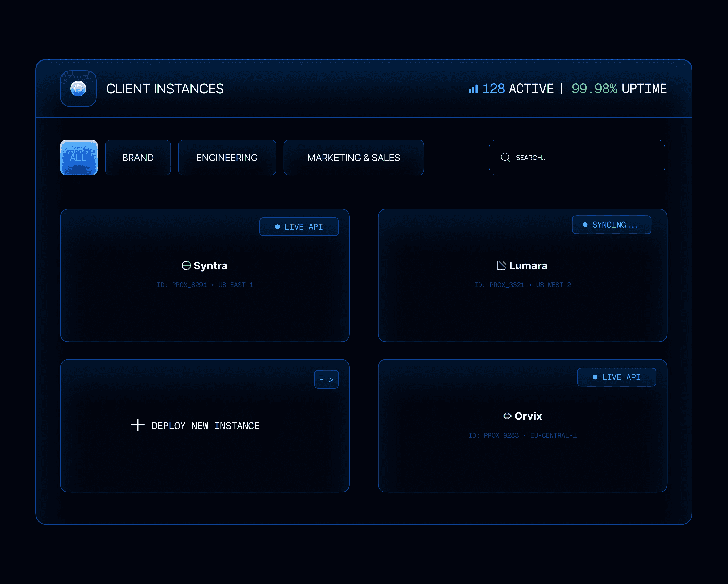Image resolution: width=728 pixels, height=584 pixels.
Task: Click the search magnifier icon
Action: 505,157
